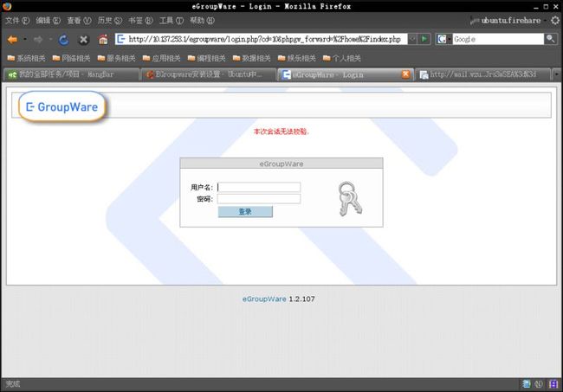The height and width of the screenshot is (392, 563).
Task: Open the 娱乐相关 bookmark folder
Action: coord(297,58)
